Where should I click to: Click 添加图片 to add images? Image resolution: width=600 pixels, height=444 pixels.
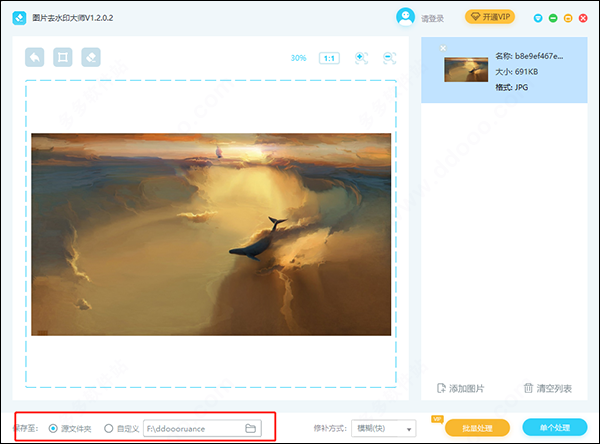click(x=460, y=388)
